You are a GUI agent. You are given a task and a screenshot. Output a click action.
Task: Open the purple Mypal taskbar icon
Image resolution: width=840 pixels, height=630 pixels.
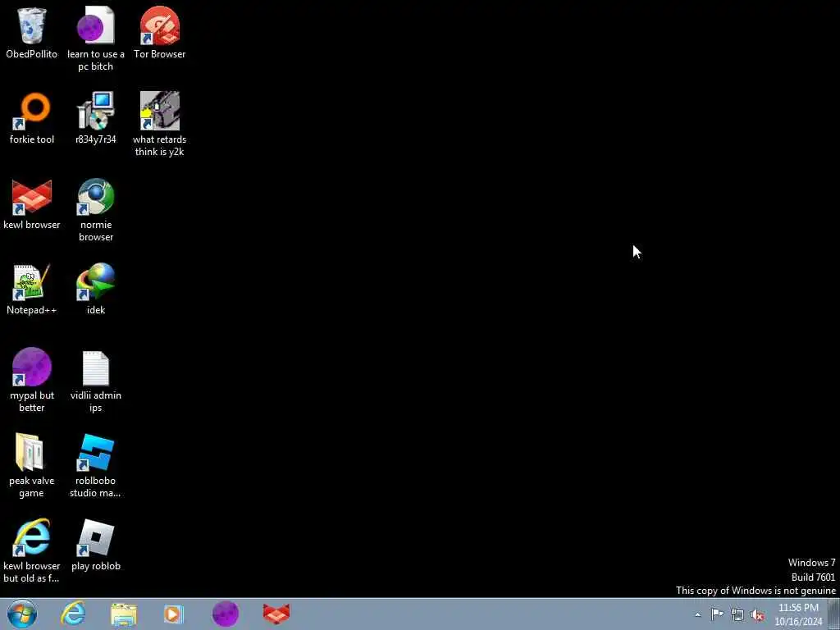point(226,614)
